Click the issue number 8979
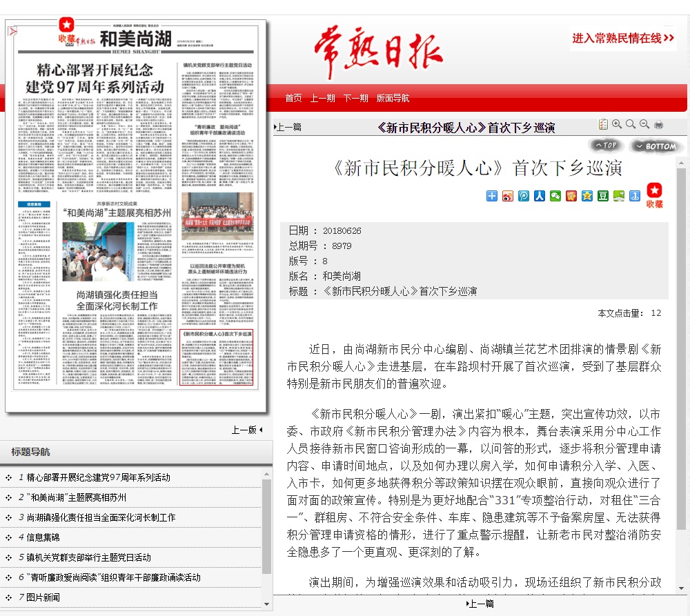This screenshot has width=690, height=616. [x=342, y=246]
